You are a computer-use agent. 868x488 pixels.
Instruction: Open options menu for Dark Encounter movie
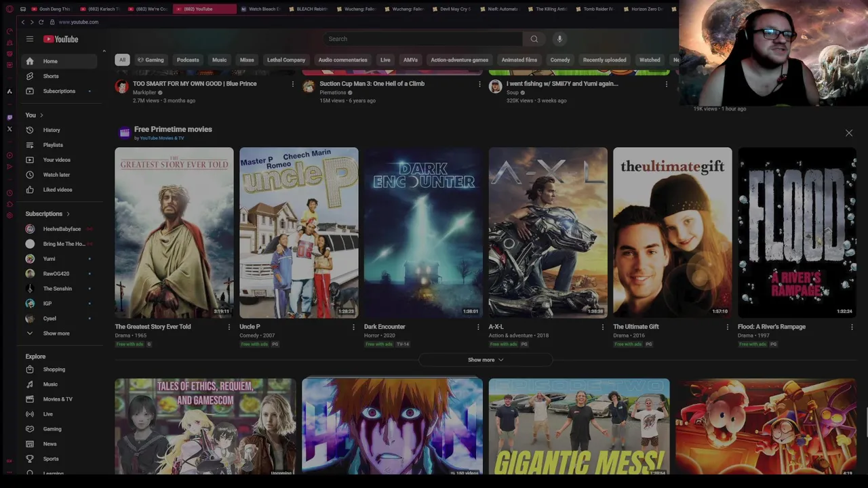[478, 327]
